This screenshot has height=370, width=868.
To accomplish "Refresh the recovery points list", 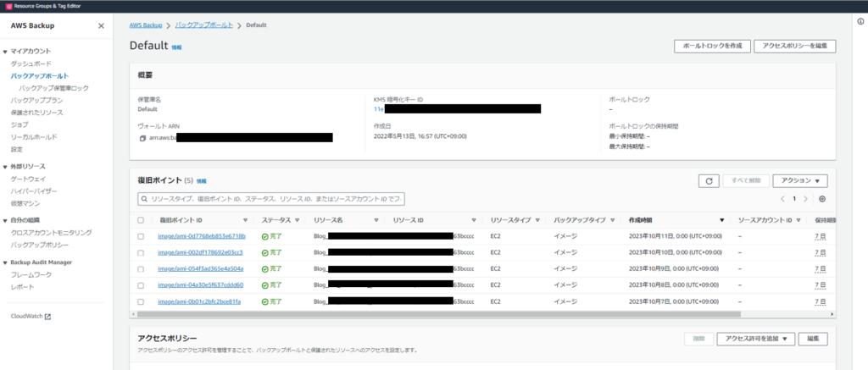I will click(x=709, y=181).
